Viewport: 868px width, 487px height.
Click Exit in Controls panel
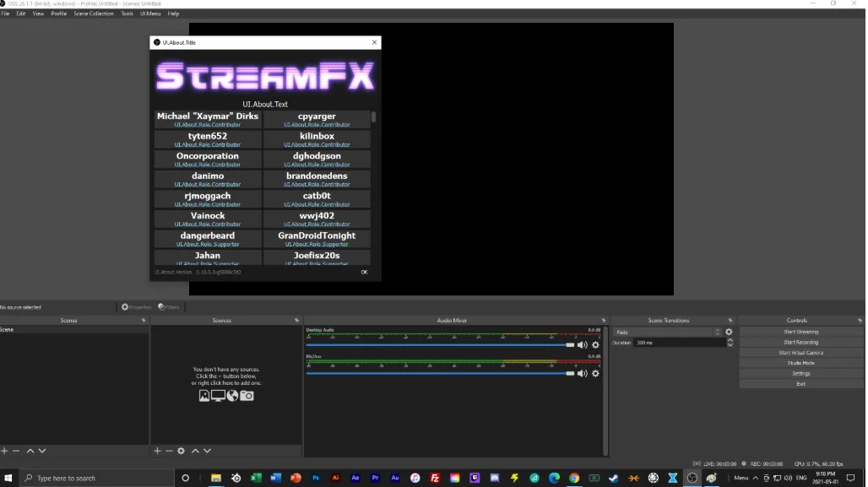click(x=801, y=384)
